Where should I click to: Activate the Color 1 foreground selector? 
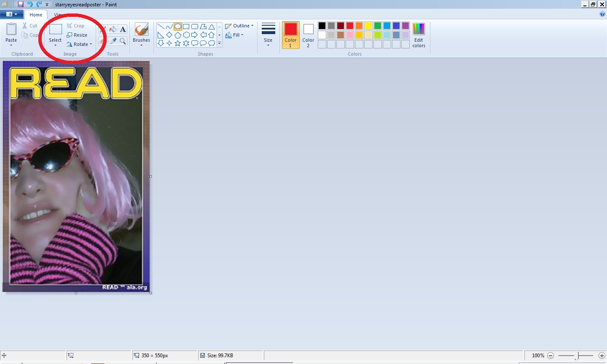(x=290, y=35)
